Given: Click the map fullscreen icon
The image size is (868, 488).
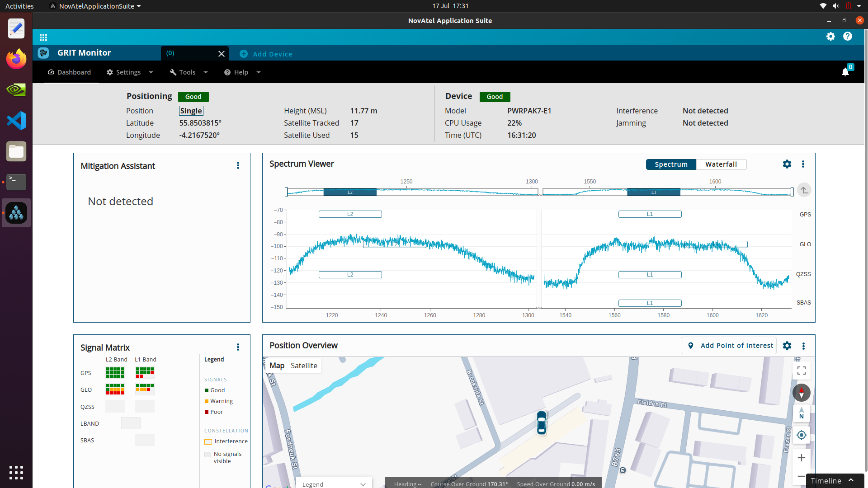Looking at the screenshot, I should tap(802, 371).
